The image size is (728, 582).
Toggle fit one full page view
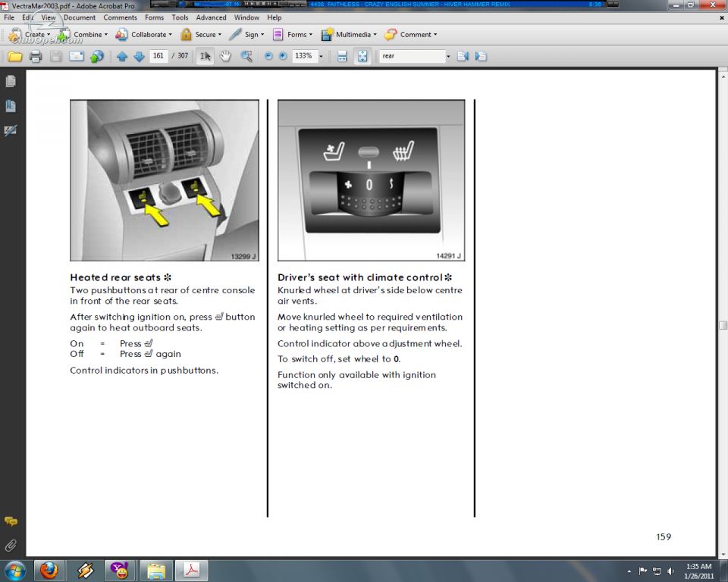point(362,57)
